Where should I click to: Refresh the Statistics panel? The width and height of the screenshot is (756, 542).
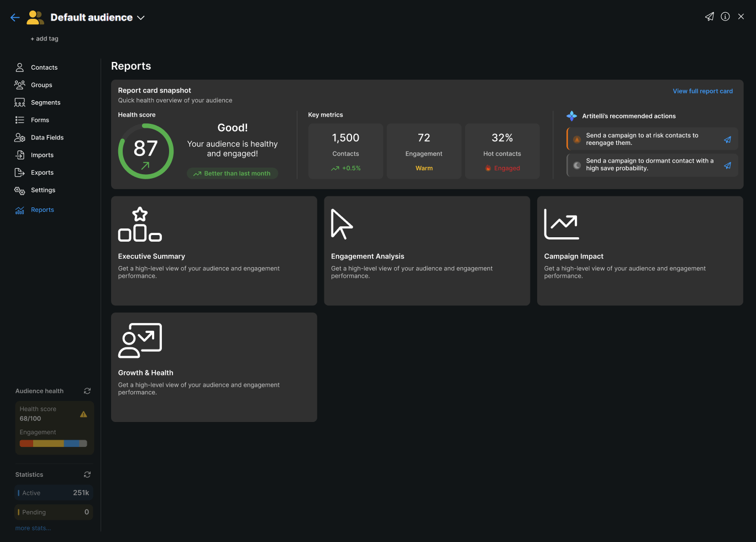click(x=87, y=475)
